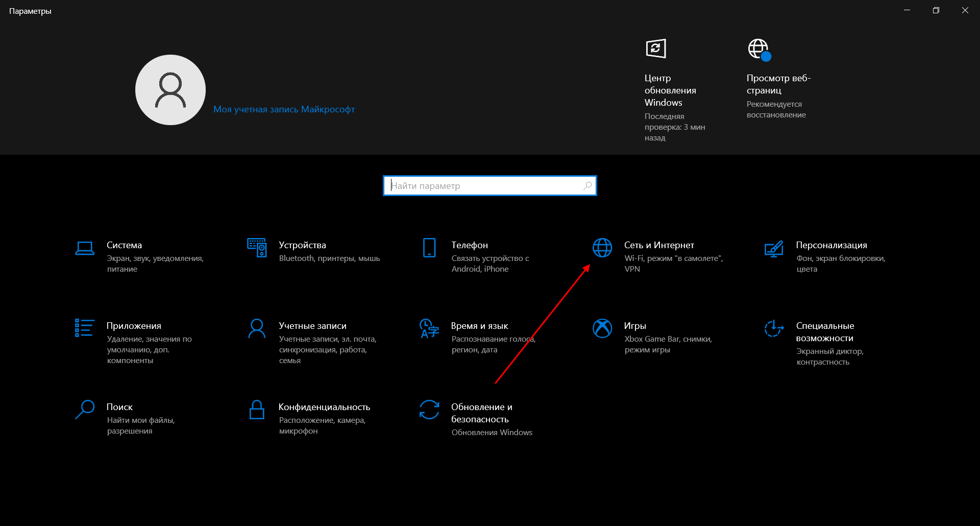Click the user avatar picture

coord(170,90)
